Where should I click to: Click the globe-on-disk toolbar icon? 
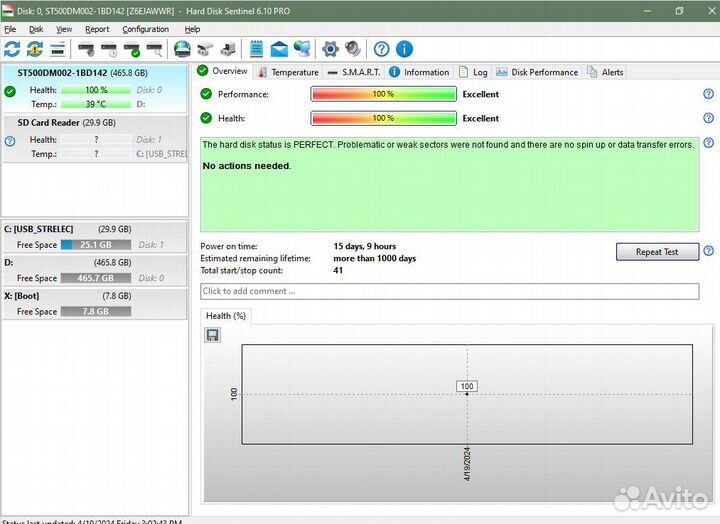[x=182, y=49]
